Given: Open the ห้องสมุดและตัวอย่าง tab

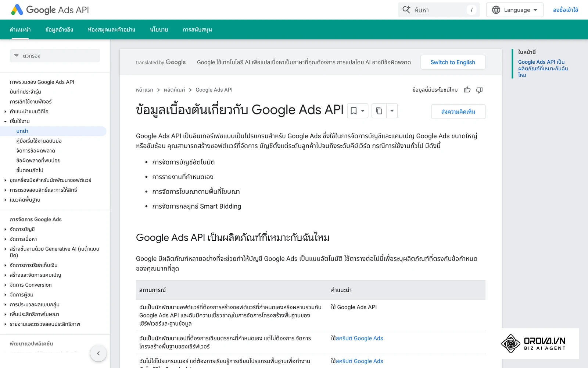Looking at the screenshot, I should tap(111, 29).
